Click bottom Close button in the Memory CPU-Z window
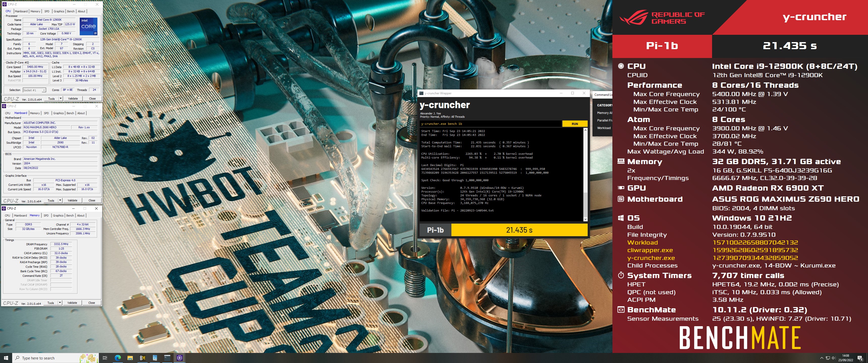The width and height of the screenshot is (868, 363). click(92, 303)
